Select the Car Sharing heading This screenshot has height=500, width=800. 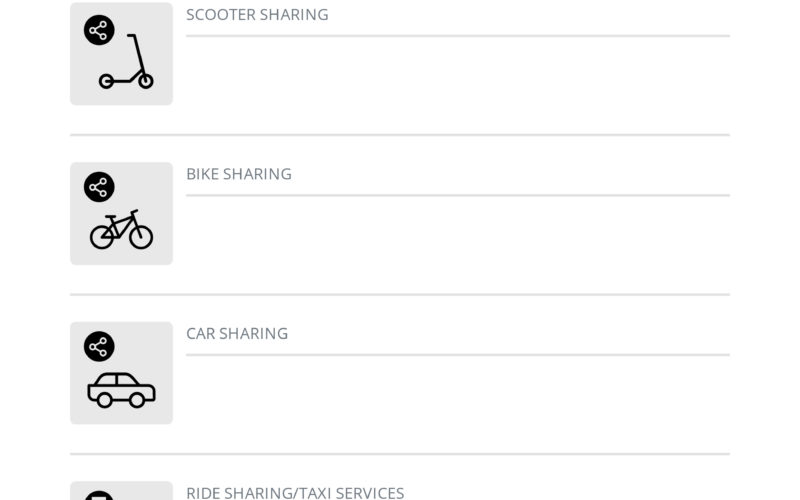coord(237,334)
